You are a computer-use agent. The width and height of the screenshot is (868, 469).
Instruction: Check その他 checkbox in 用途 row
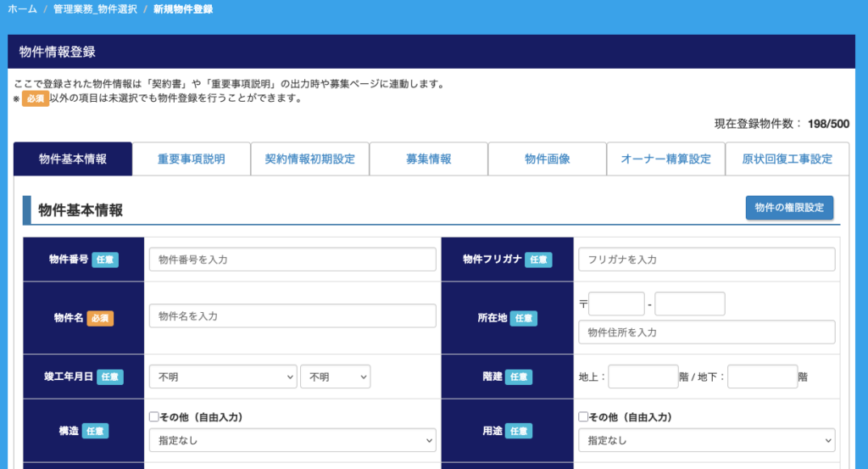pos(583,417)
